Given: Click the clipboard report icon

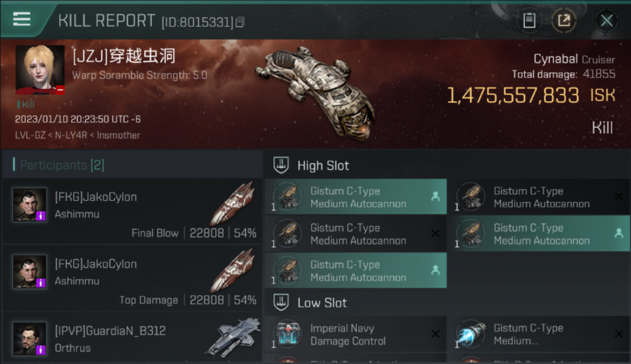Looking at the screenshot, I should [x=529, y=20].
